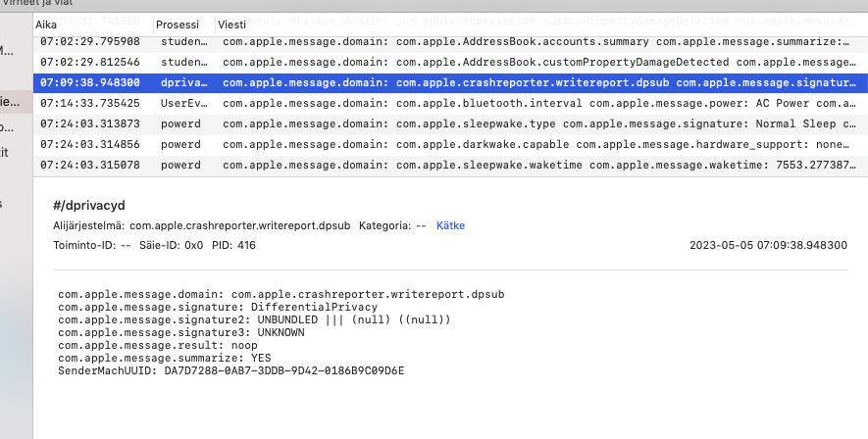Viewport: 868px width, 439px height.
Task: Click the PID: 416 value
Action: coord(233,246)
